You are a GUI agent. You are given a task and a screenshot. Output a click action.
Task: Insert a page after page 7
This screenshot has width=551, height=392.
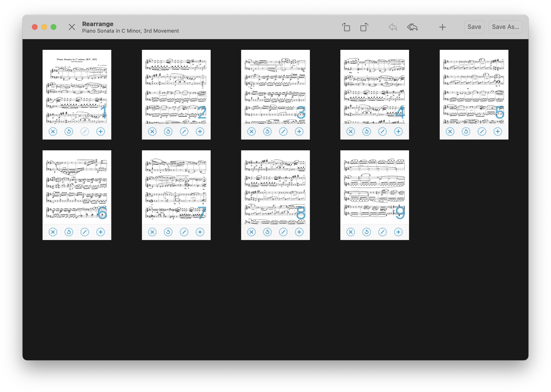click(x=200, y=232)
